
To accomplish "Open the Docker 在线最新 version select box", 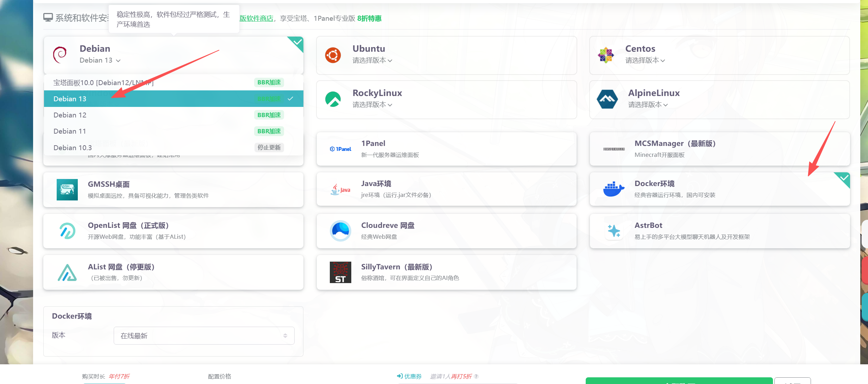I will click(x=204, y=336).
